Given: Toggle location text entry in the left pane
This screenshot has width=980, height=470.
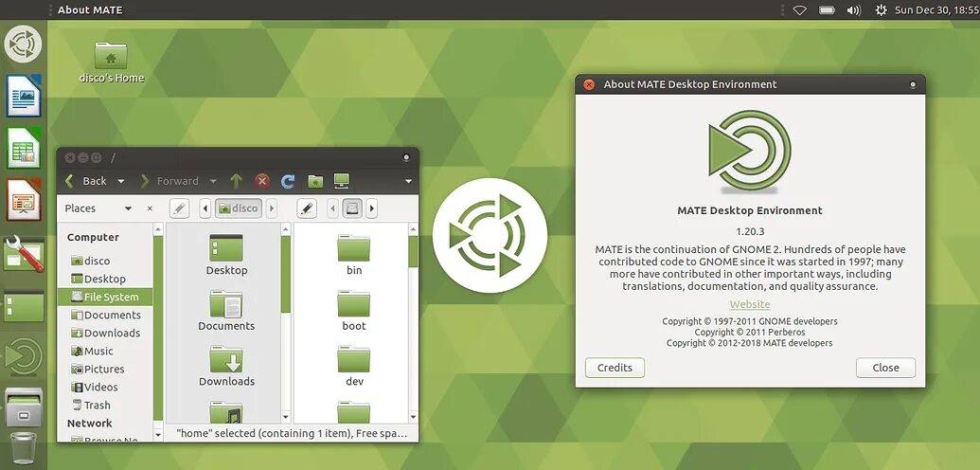Looking at the screenshot, I should (179, 208).
